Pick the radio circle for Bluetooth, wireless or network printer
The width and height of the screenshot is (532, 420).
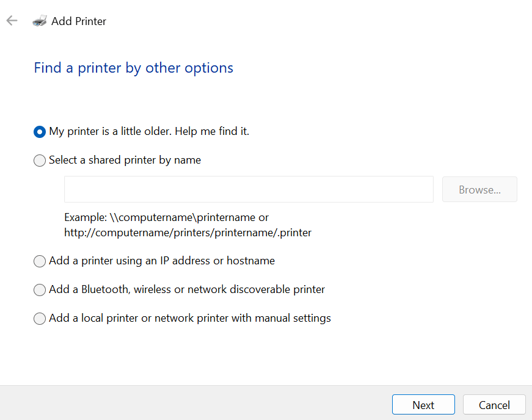(40, 290)
